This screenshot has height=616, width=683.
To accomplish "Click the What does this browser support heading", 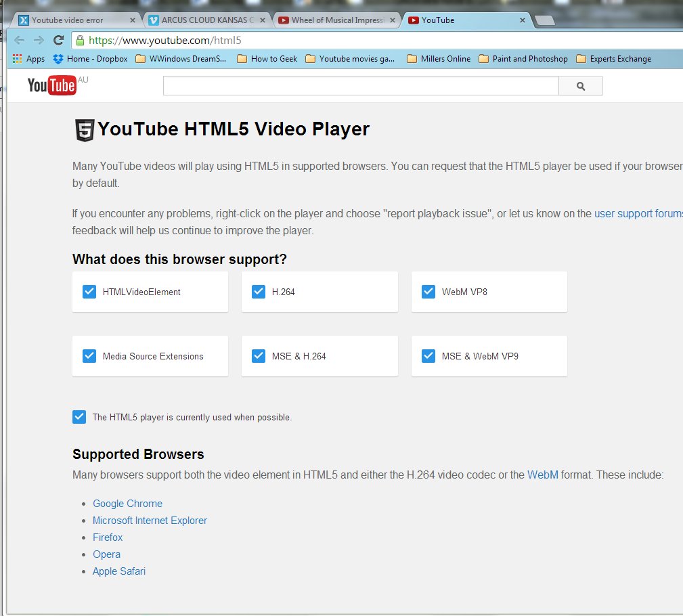I will [179, 259].
